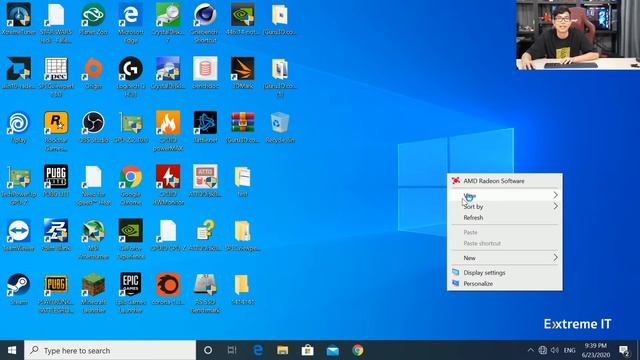Select the Epic Games Launcher icon

[x=131, y=292]
